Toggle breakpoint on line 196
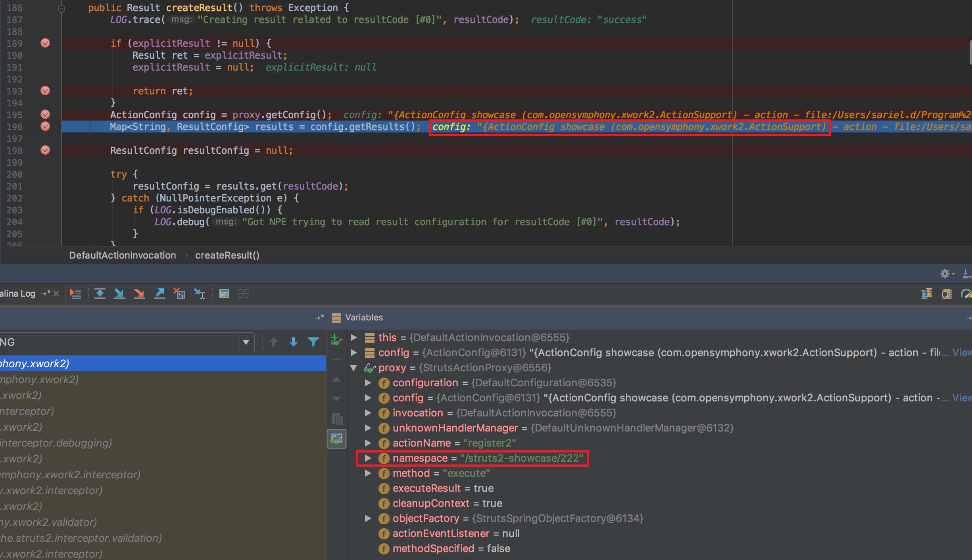The height and width of the screenshot is (560, 972). click(45, 126)
